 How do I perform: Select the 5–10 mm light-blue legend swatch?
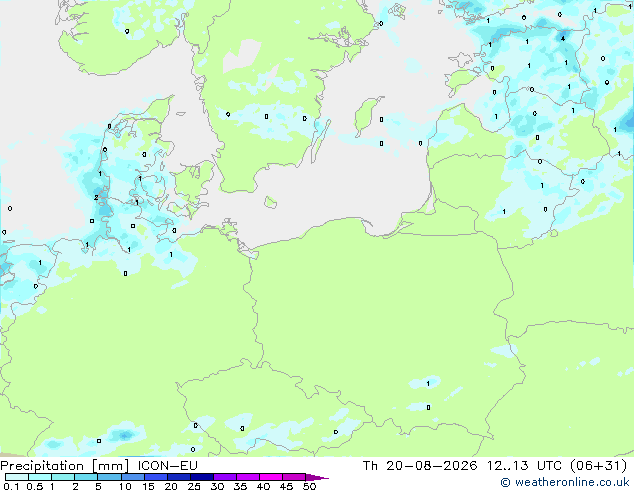click(109, 477)
